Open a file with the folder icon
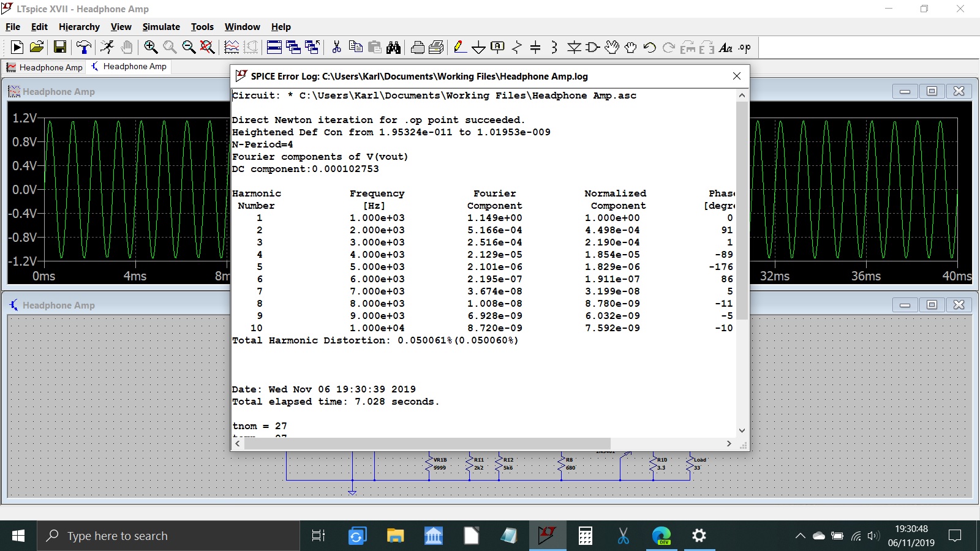The image size is (980, 551). (x=37, y=47)
